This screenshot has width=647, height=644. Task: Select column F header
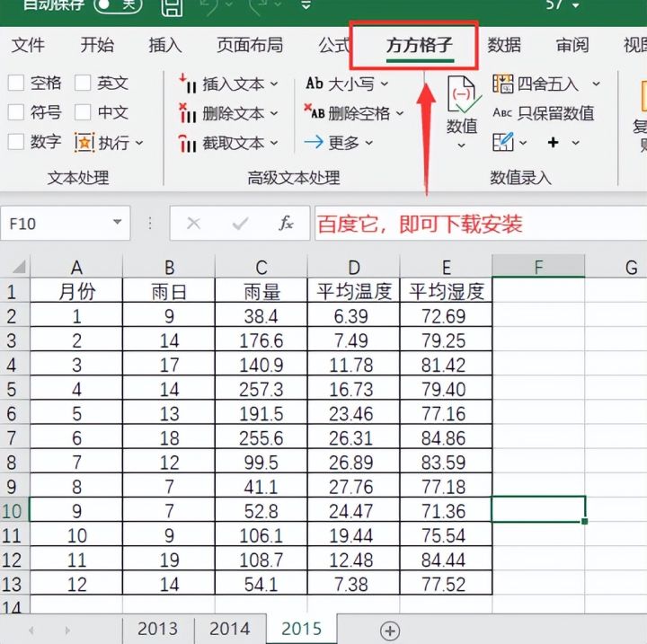pyautogui.click(x=538, y=266)
